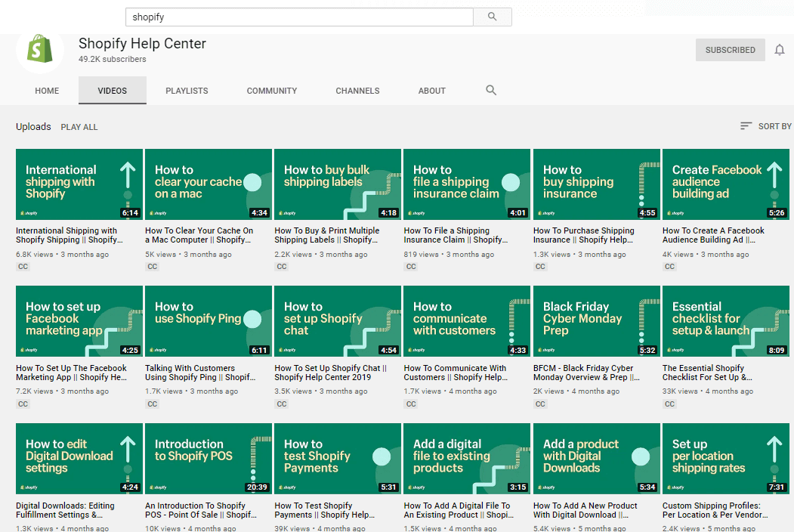Click CC badge under File a Shipping Insurance Claim video
This screenshot has height=532, width=794.
[411, 267]
